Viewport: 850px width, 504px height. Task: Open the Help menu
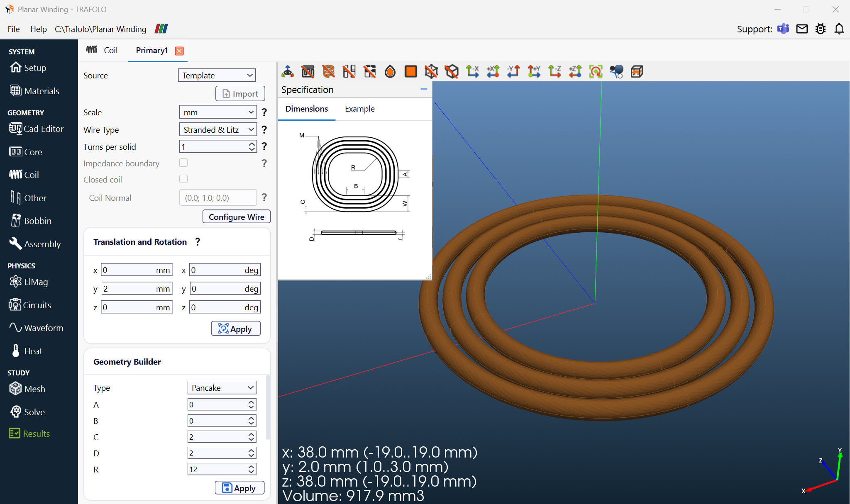[39, 29]
